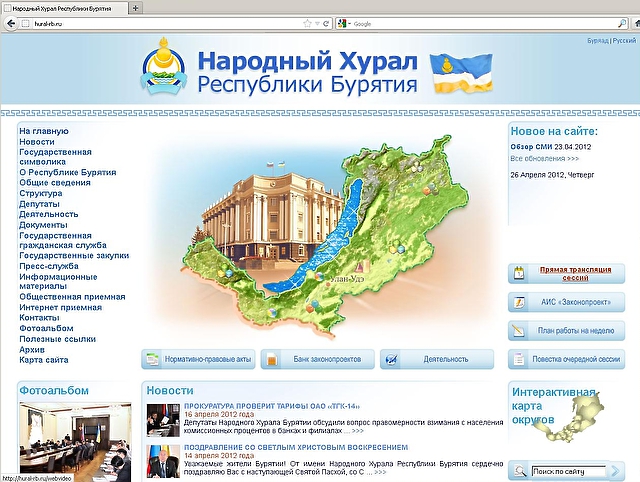Open the Новости menu item
640x482 pixels.
click(37, 142)
